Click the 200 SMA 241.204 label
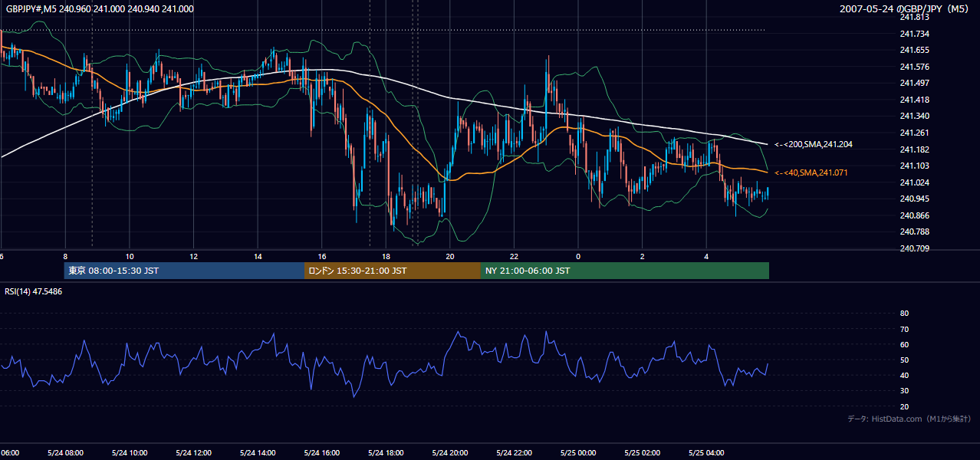 pyautogui.click(x=814, y=144)
